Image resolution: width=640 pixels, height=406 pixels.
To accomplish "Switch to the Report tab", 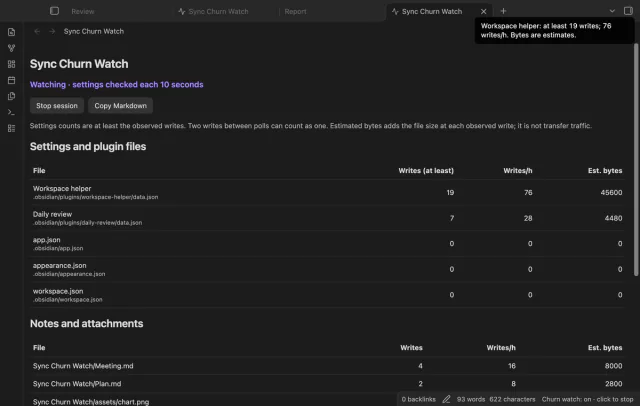I will 296,11.
